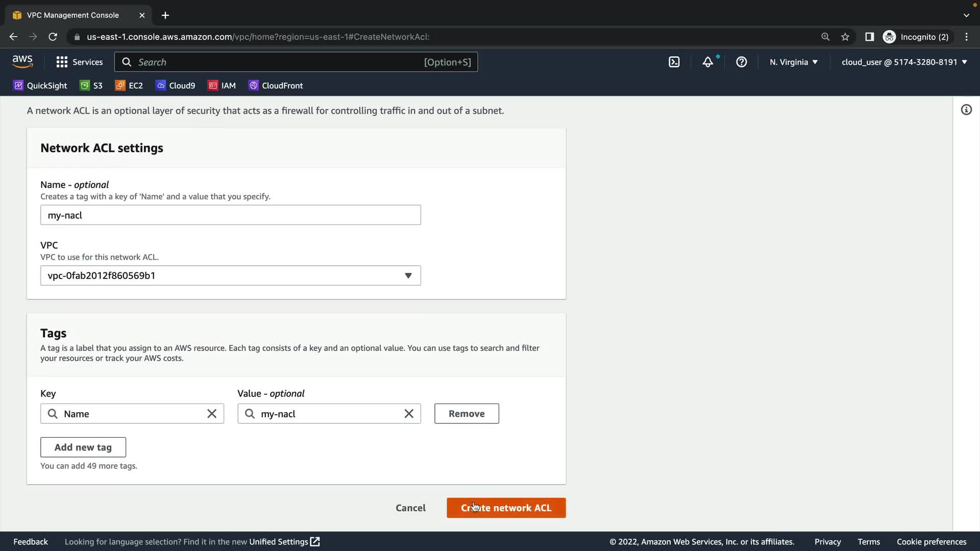Viewport: 980px width, 551px height.
Task: Clear the Name tag key field
Action: click(x=212, y=414)
